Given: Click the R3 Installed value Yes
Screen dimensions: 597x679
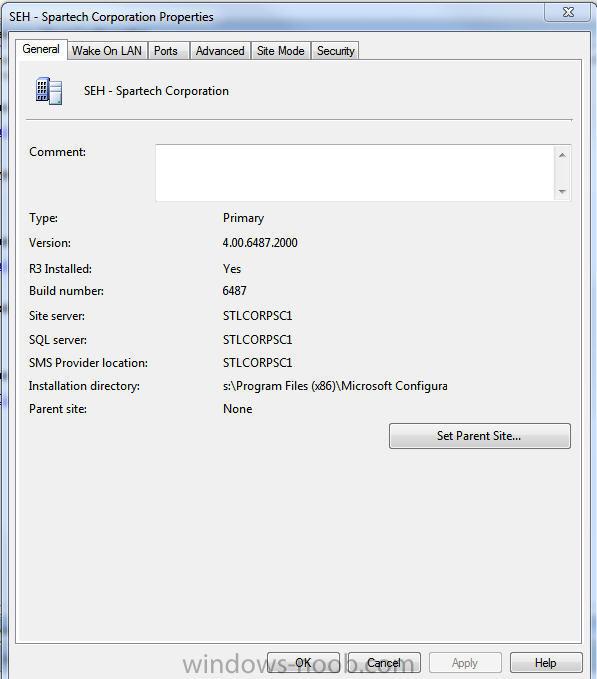Looking at the screenshot, I should click(232, 269).
